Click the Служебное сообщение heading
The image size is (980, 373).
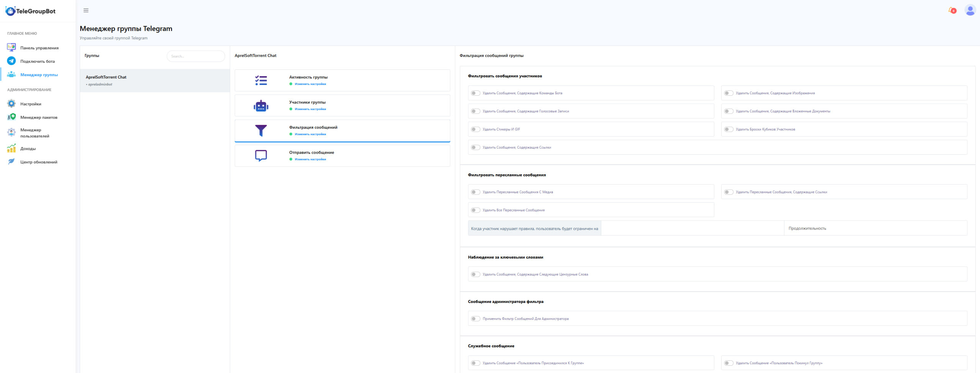point(491,346)
